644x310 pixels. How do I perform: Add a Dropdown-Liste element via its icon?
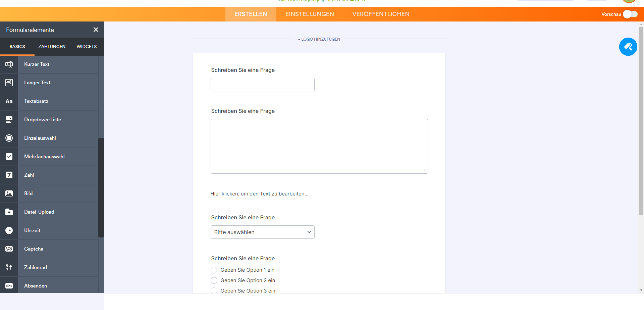click(x=9, y=120)
